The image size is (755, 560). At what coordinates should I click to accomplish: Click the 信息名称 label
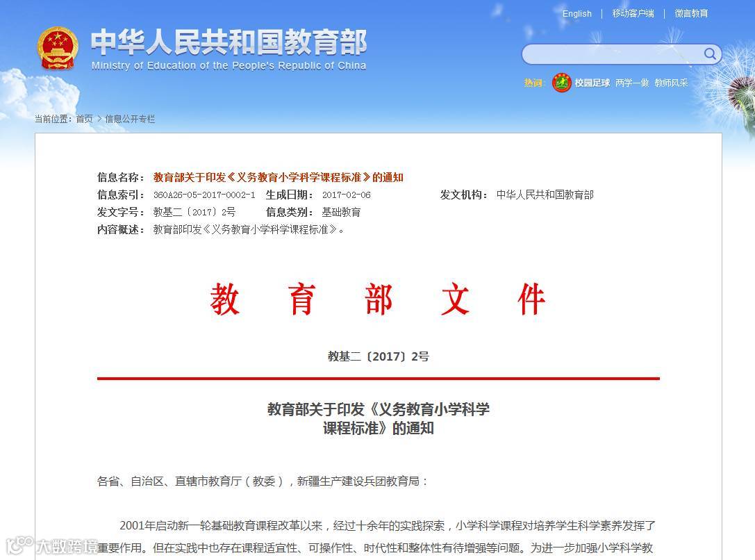pos(120,177)
